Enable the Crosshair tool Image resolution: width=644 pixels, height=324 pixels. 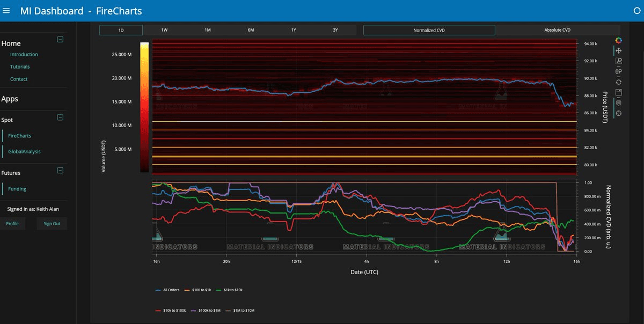(618, 113)
